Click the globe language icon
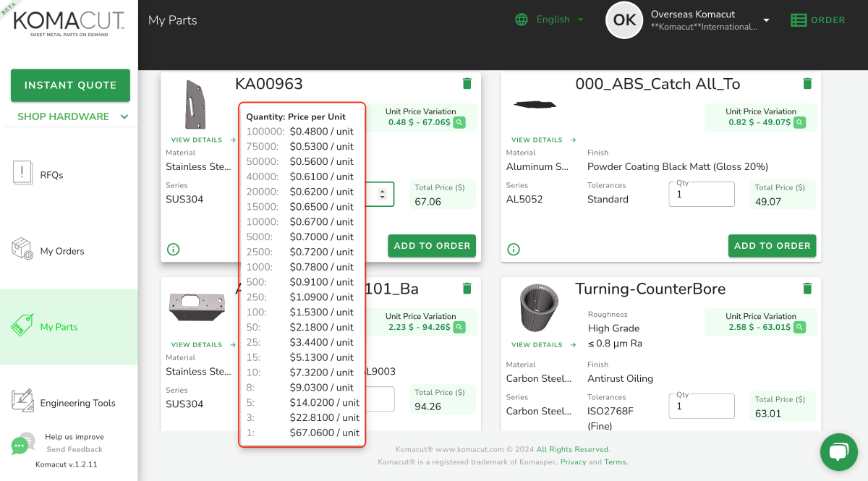Image resolution: width=868 pixels, height=481 pixels. 522,20
